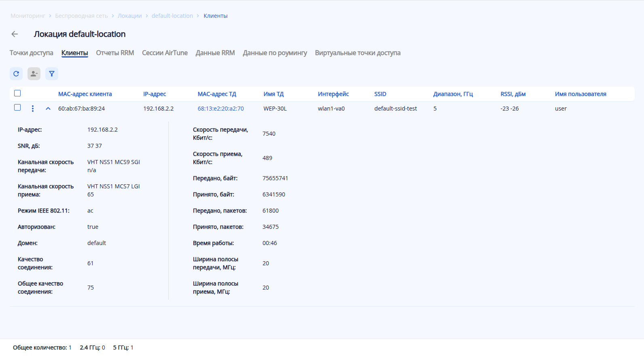Open the three-dot row actions menu
This screenshot has width=644, height=356.
pos(33,109)
